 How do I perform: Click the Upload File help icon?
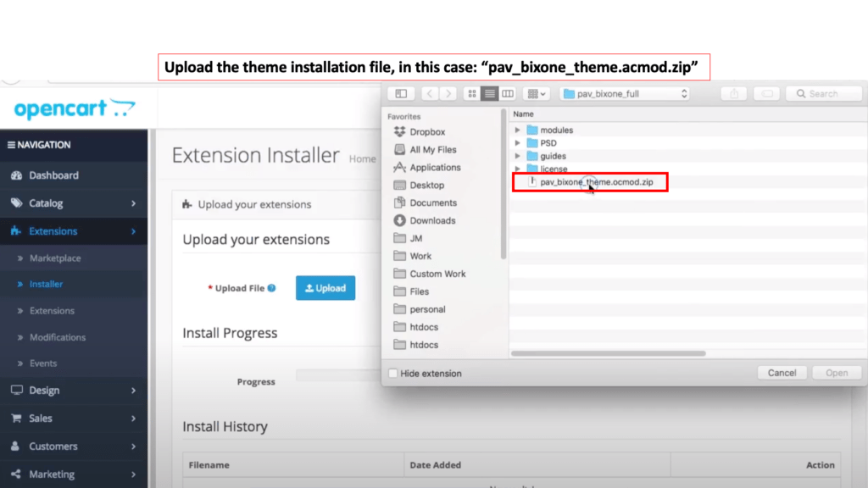[x=271, y=288]
